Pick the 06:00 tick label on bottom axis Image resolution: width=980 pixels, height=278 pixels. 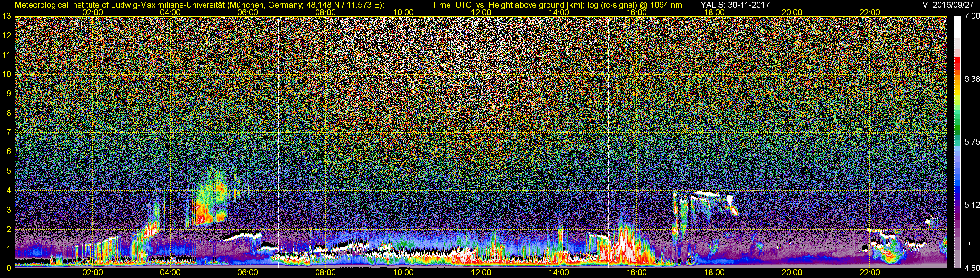tap(248, 273)
